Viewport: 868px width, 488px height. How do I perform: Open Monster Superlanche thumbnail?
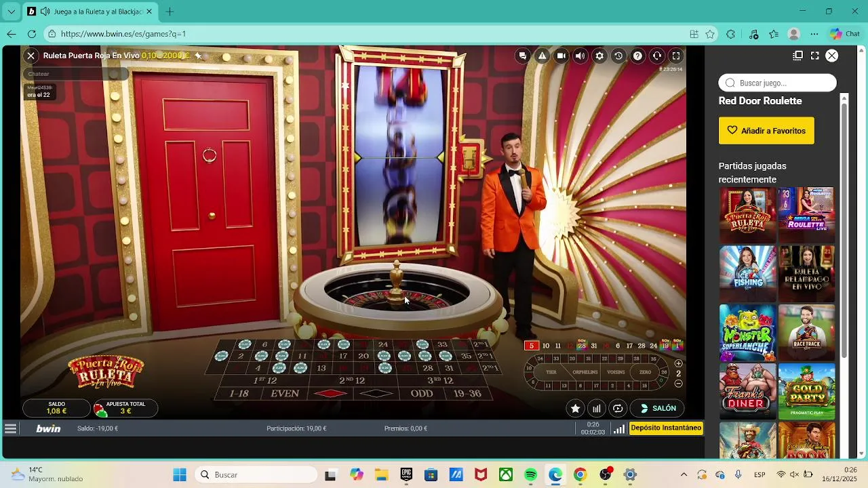[x=747, y=333]
